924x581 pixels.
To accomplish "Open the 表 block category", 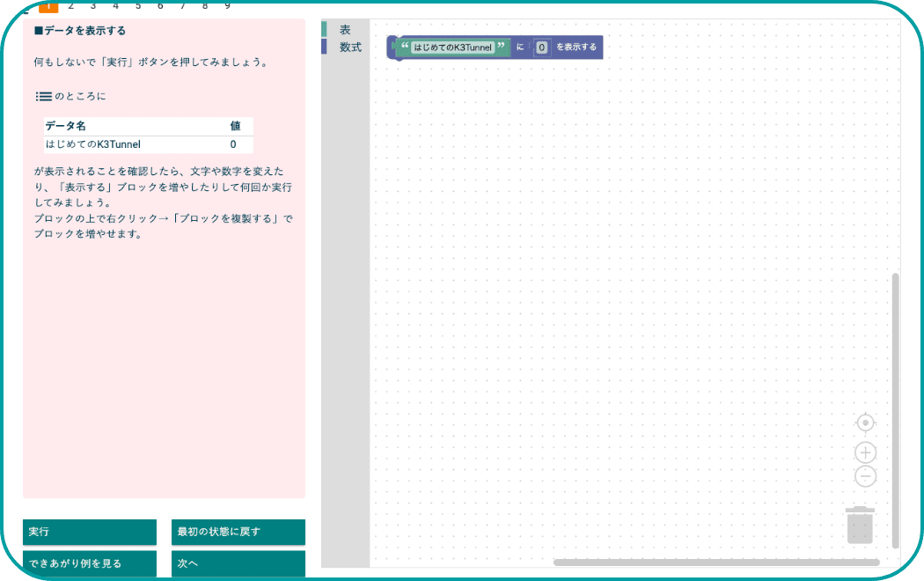I will point(345,30).
